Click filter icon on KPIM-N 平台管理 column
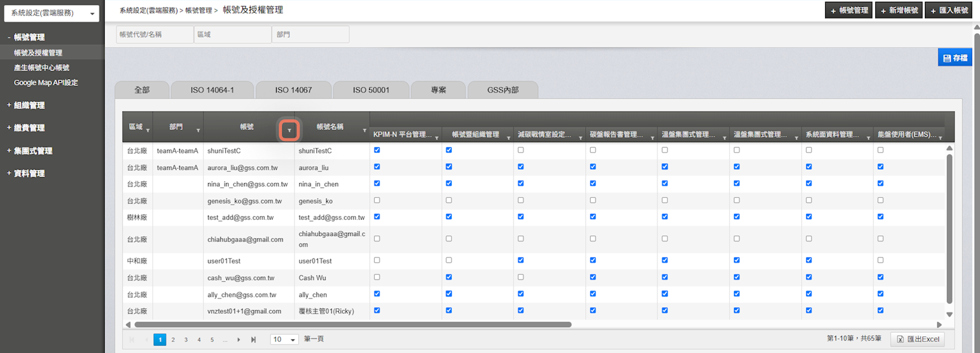 click(436, 138)
